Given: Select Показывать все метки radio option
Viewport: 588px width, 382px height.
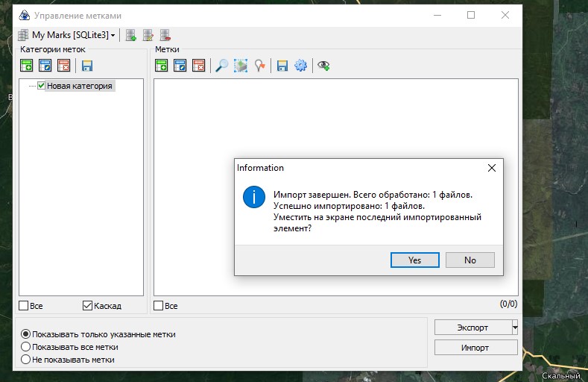Looking at the screenshot, I should tap(26, 347).
